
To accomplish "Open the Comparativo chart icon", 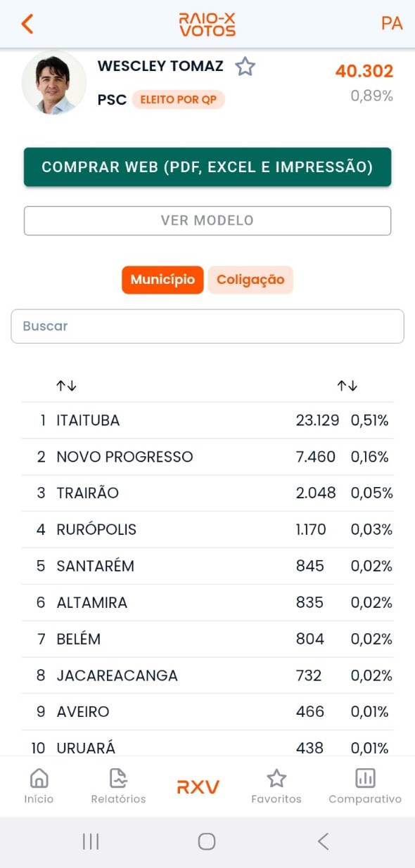I will [365, 778].
